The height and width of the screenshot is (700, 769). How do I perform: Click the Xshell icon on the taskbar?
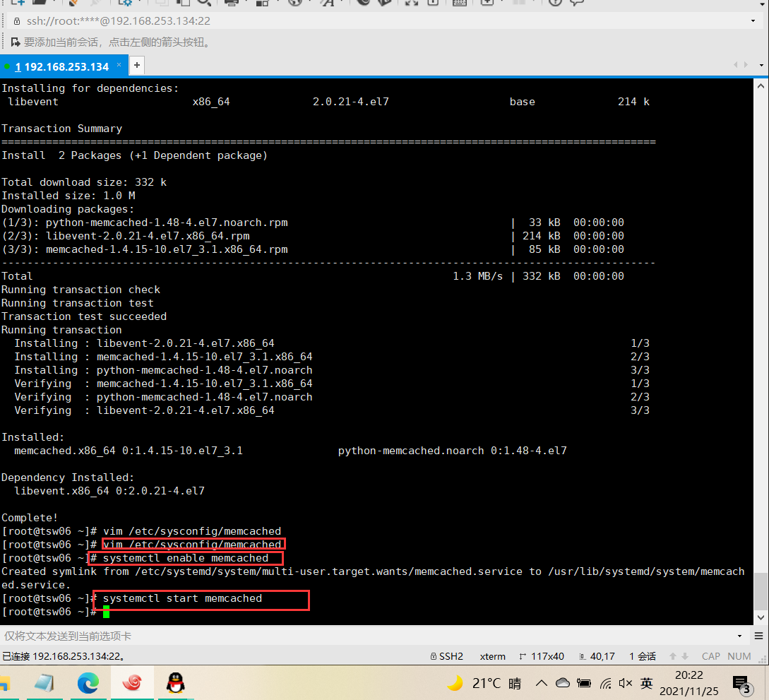132,683
